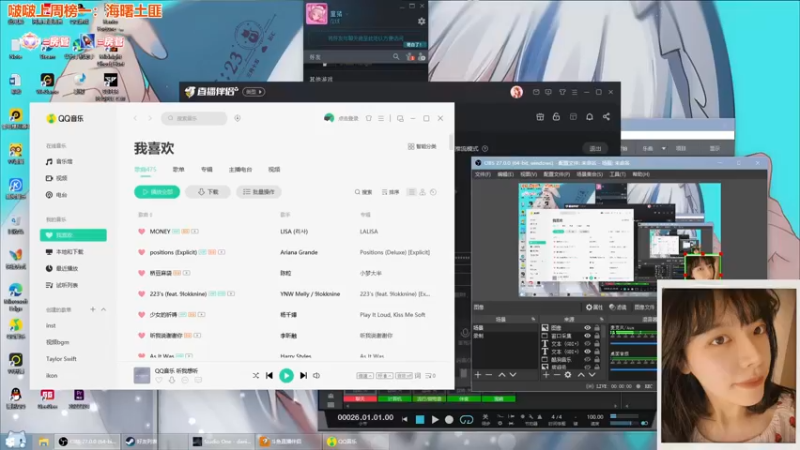Toggle shuffle mode in QQ Music player
The height and width of the screenshot is (450, 800).
(x=255, y=376)
